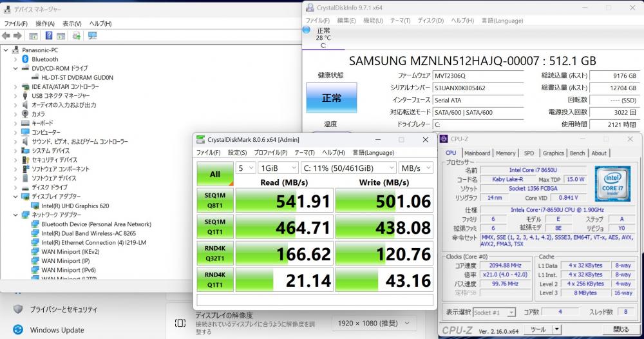Click the blue question-mark Help toolbar icon
644x339 pixels.
tap(49, 35)
